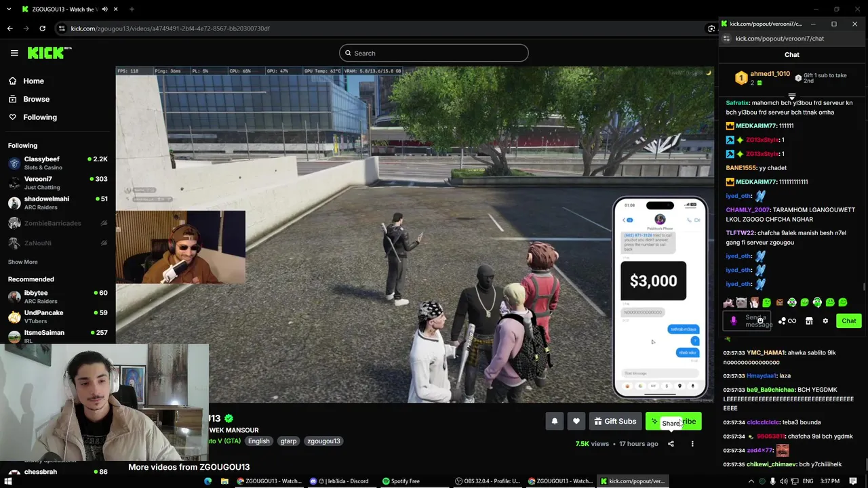Viewport: 868px width, 488px height.
Task: Click the chat panel scrollbar
Action: tap(865, 287)
